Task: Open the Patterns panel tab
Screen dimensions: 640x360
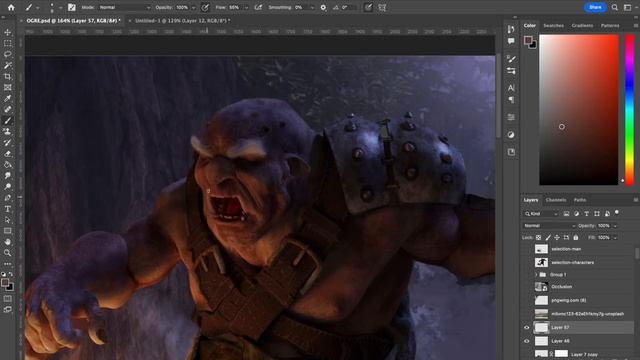Action: pos(610,26)
